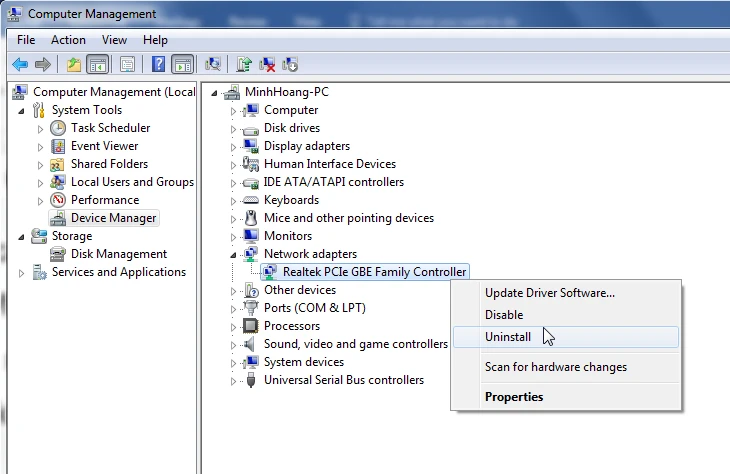Screen dimensions: 730x474
Task: Open the Action menu
Action: pos(68,40)
